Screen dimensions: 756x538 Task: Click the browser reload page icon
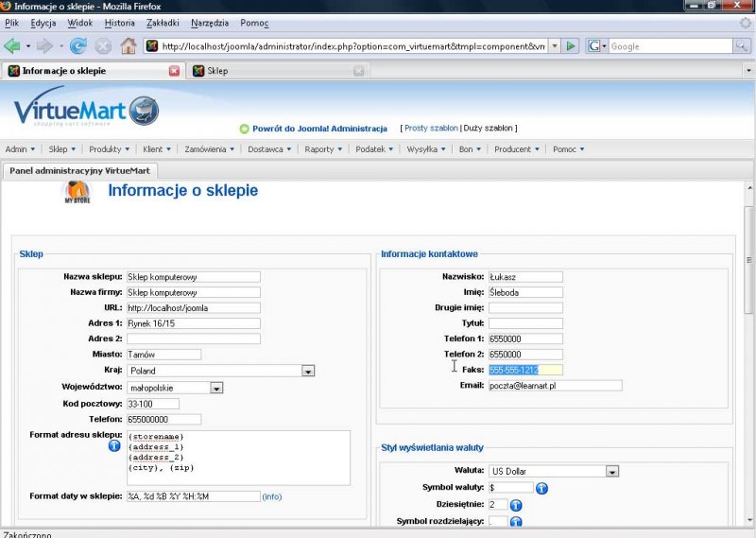[x=78, y=45]
